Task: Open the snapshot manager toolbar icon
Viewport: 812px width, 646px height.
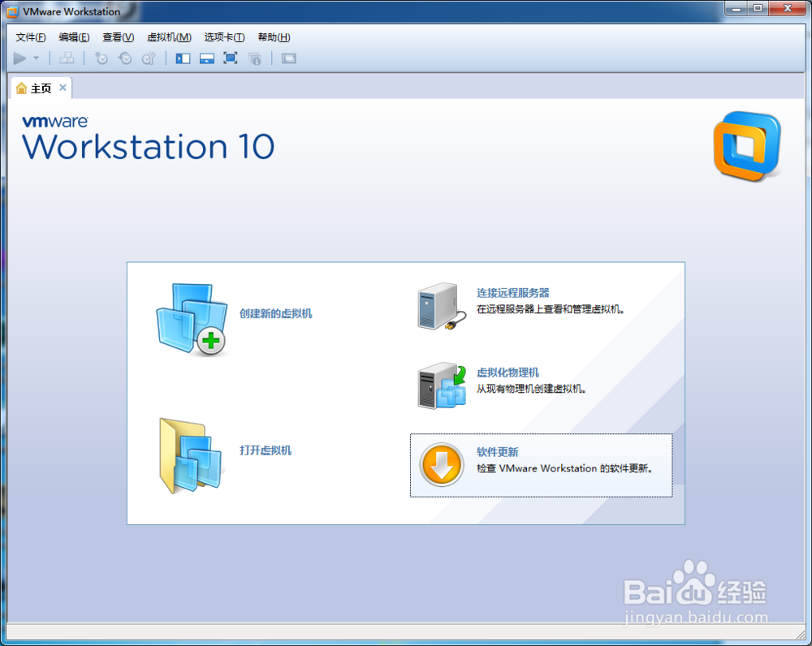Action: point(149,58)
